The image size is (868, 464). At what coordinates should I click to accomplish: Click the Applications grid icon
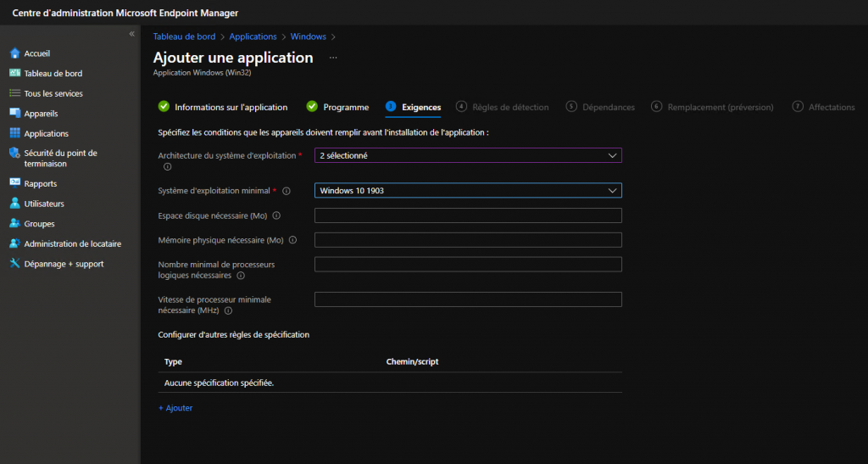point(15,133)
